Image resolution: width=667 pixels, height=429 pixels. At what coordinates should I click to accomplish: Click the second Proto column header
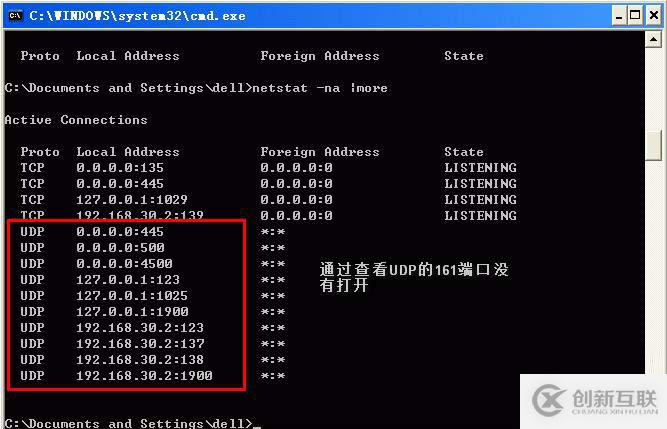click(40, 152)
